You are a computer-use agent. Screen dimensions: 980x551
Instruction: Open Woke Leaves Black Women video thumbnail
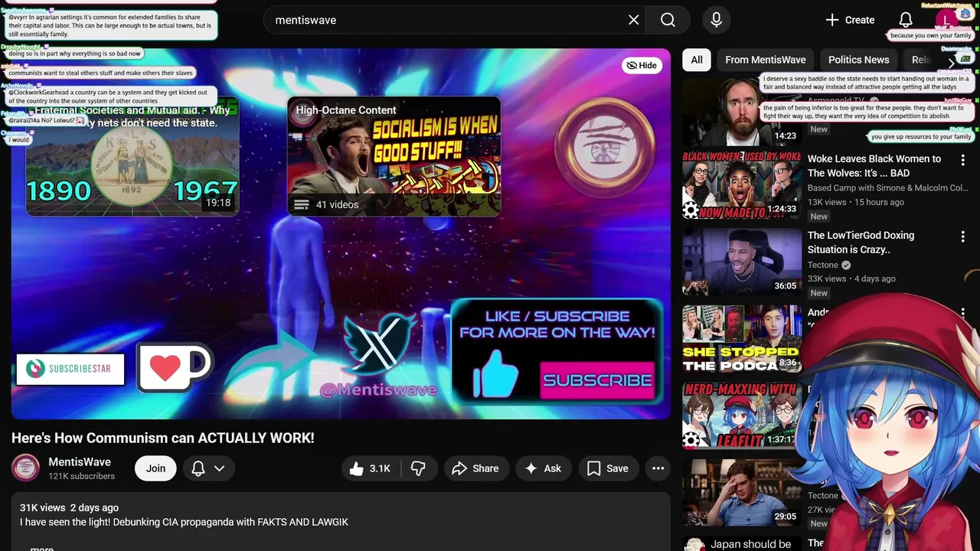coord(742,184)
